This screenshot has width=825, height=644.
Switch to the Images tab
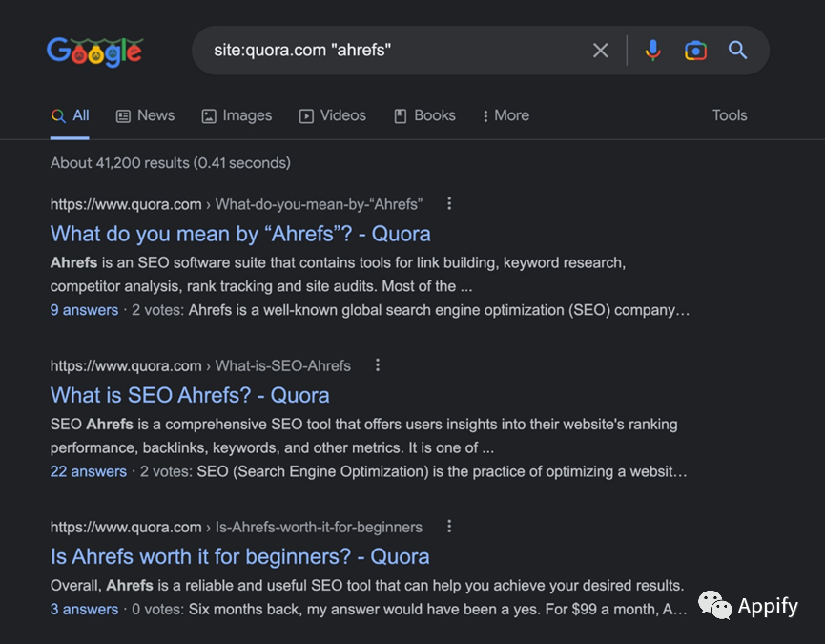coord(237,115)
